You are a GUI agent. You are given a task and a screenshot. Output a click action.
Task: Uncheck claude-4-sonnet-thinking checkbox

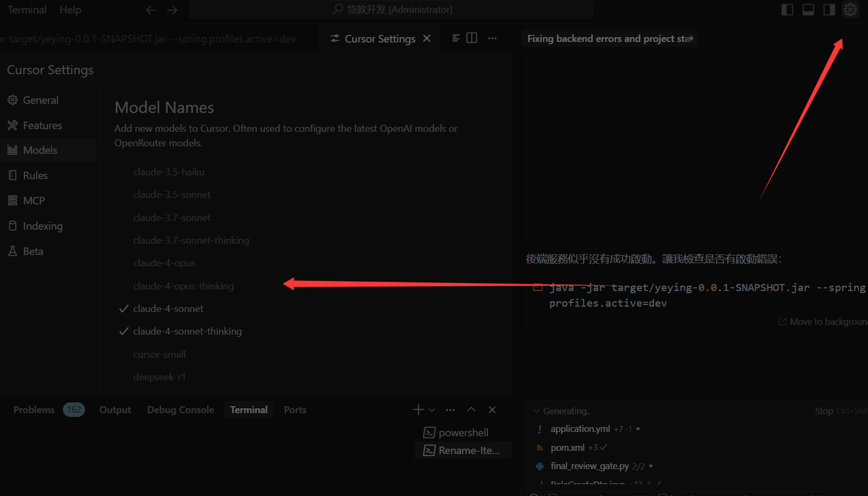(124, 331)
